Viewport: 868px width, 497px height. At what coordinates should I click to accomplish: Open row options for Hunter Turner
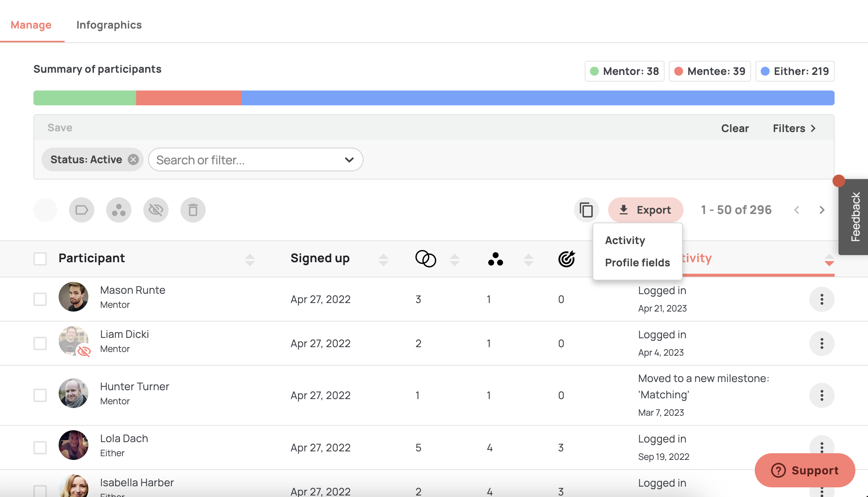tap(822, 395)
